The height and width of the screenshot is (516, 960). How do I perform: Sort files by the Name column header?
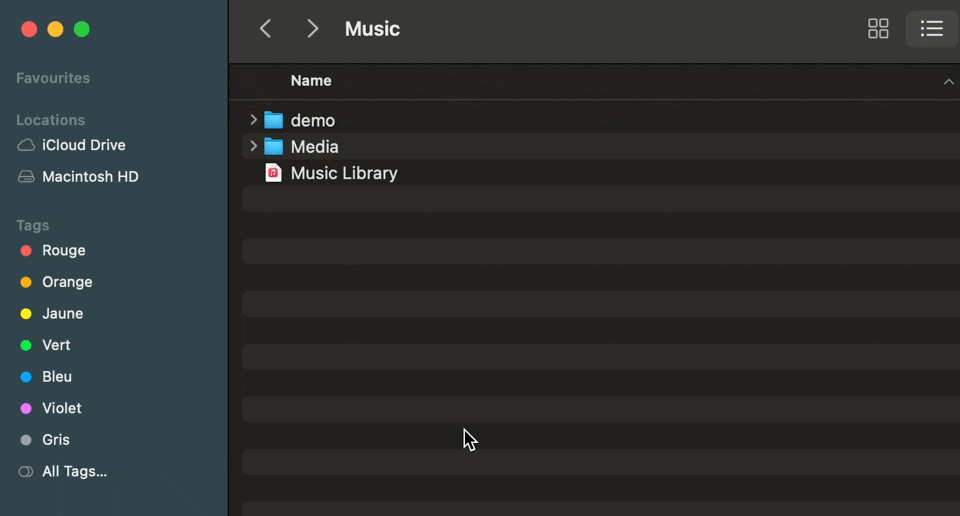(311, 81)
